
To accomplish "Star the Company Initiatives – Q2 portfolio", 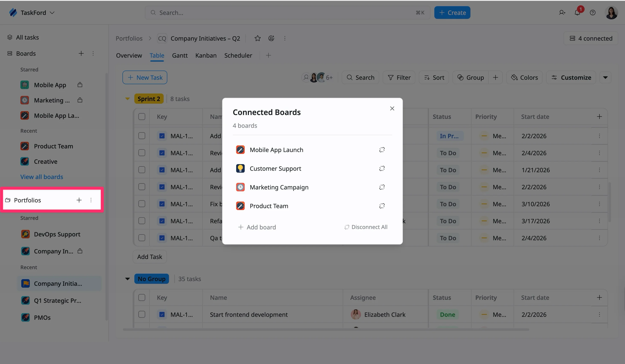I will pyautogui.click(x=257, y=38).
